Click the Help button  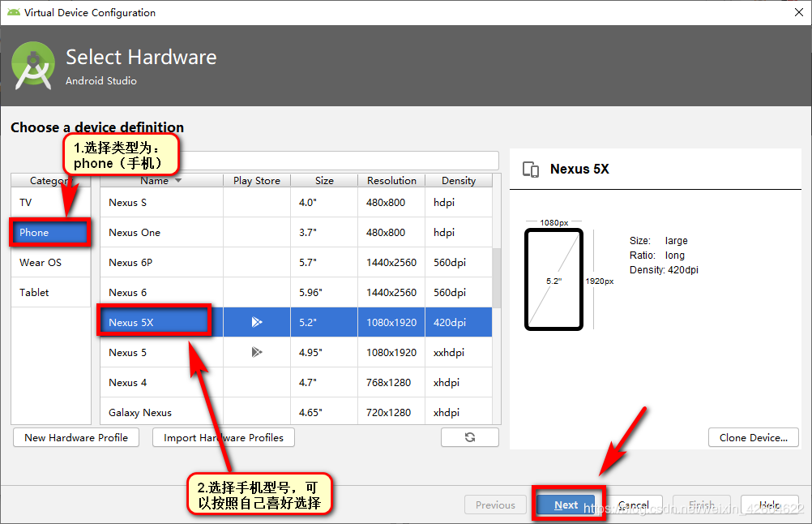770,505
